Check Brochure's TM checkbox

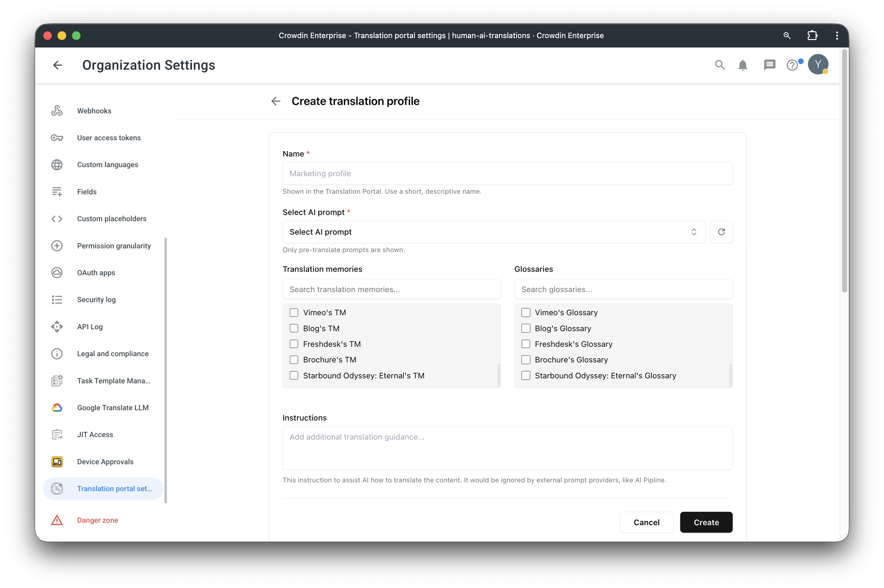tap(294, 360)
